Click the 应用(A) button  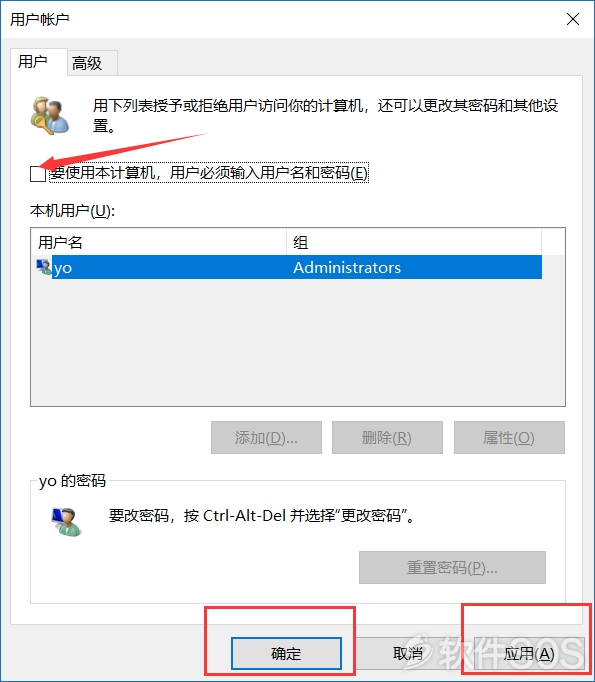(x=529, y=653)
